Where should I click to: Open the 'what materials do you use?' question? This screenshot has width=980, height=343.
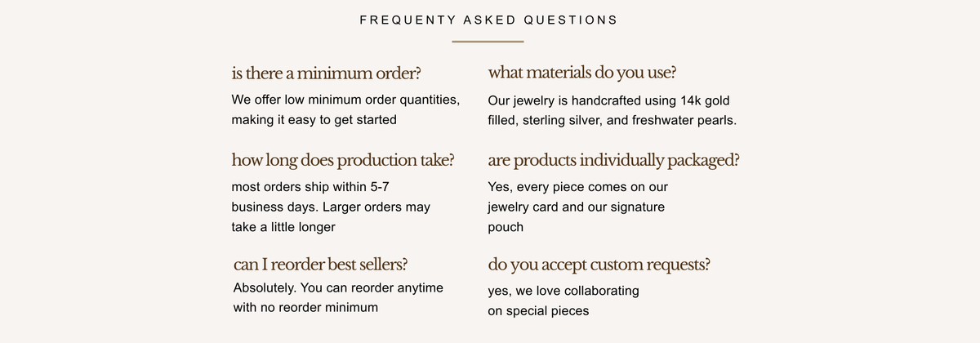[x=581, y=73]
